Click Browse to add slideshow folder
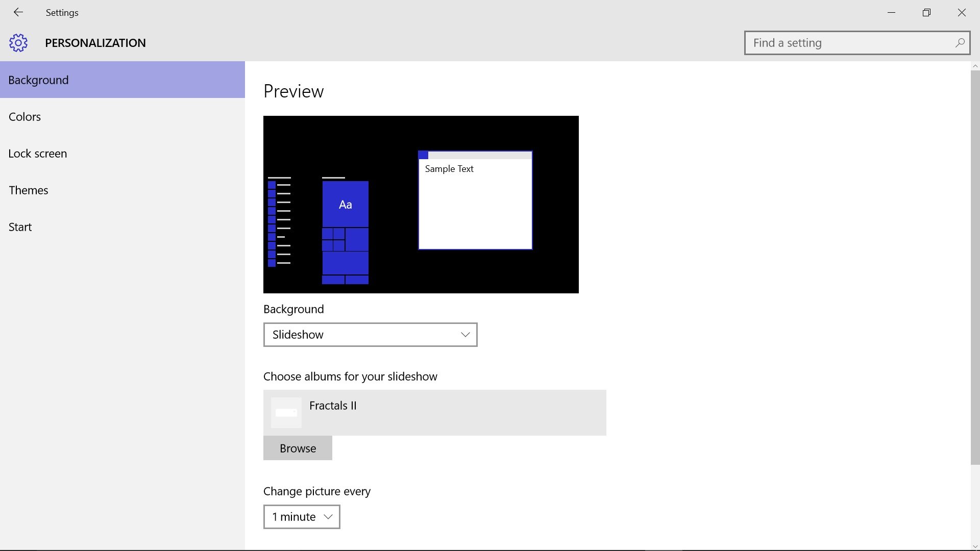 point(298,447)
